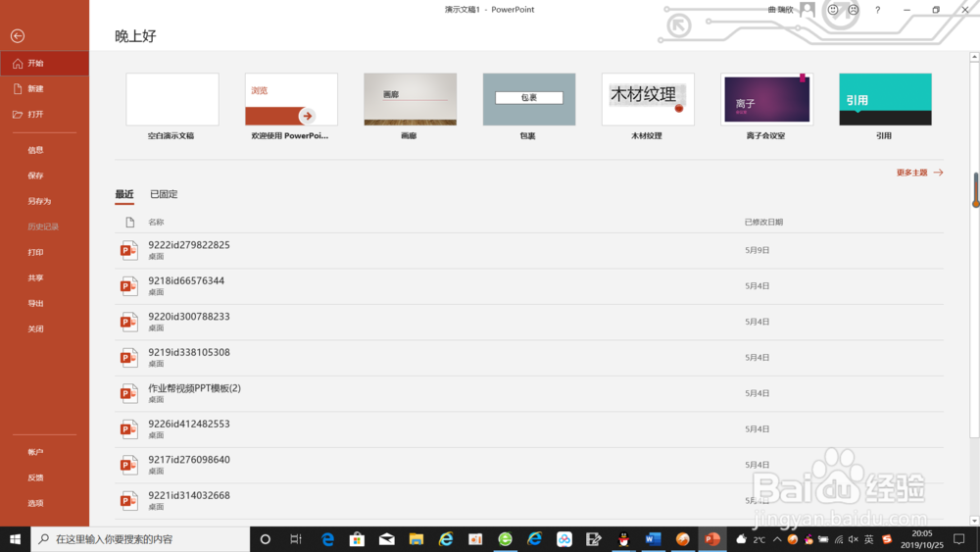The width and height of the screenshot is (980, 552).
Task: Open the 共享 page
Action: [x=35, y=278]
